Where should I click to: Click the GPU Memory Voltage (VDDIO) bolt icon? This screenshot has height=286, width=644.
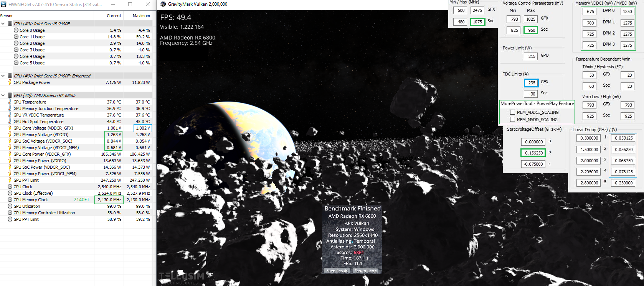click(x=10, y=135)
